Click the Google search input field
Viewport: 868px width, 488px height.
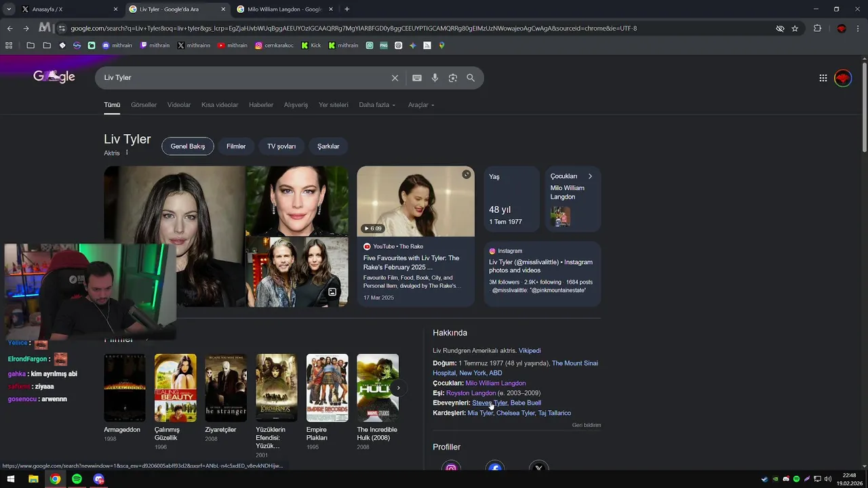(x=244, y=78)
